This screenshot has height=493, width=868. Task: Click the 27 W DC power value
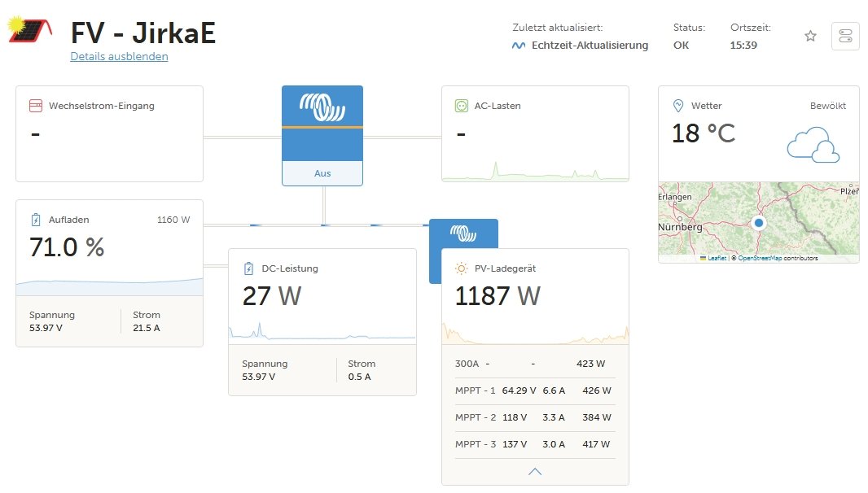pyautogui.click(x=272, y=296)
